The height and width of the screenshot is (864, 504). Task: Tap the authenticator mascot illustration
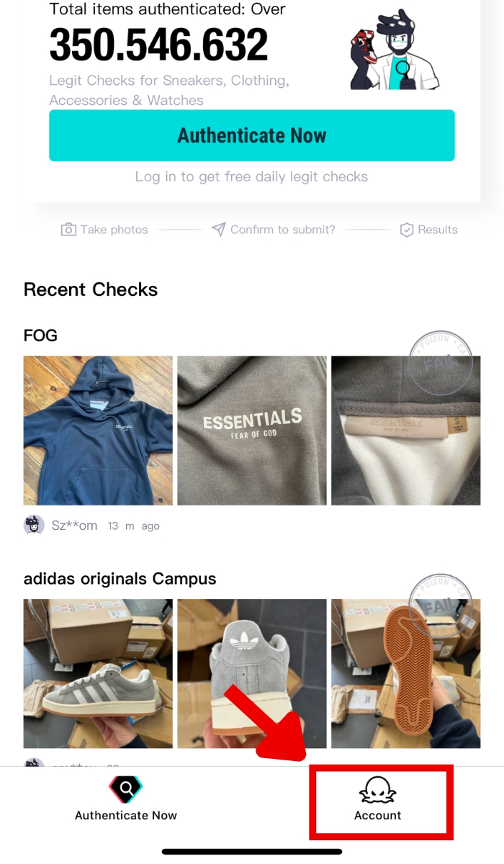click(394, 50)
